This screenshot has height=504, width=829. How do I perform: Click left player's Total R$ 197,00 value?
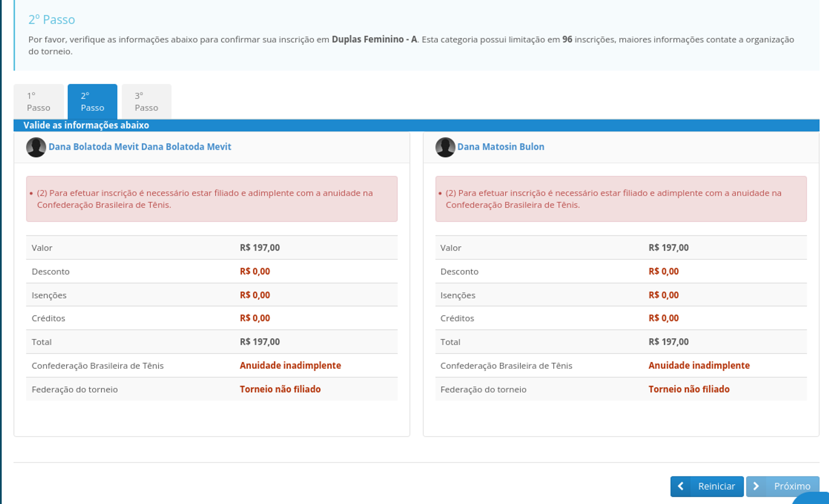click(260, 342)
